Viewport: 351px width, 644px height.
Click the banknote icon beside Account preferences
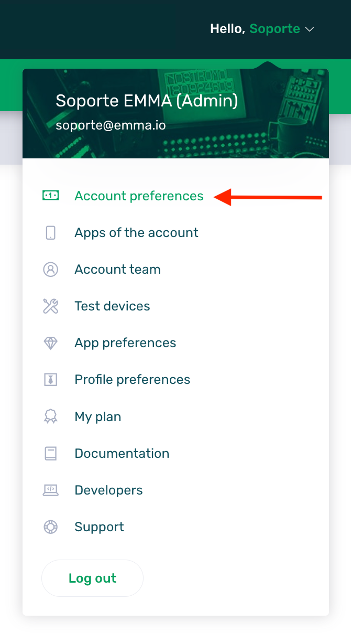(50, 196)
